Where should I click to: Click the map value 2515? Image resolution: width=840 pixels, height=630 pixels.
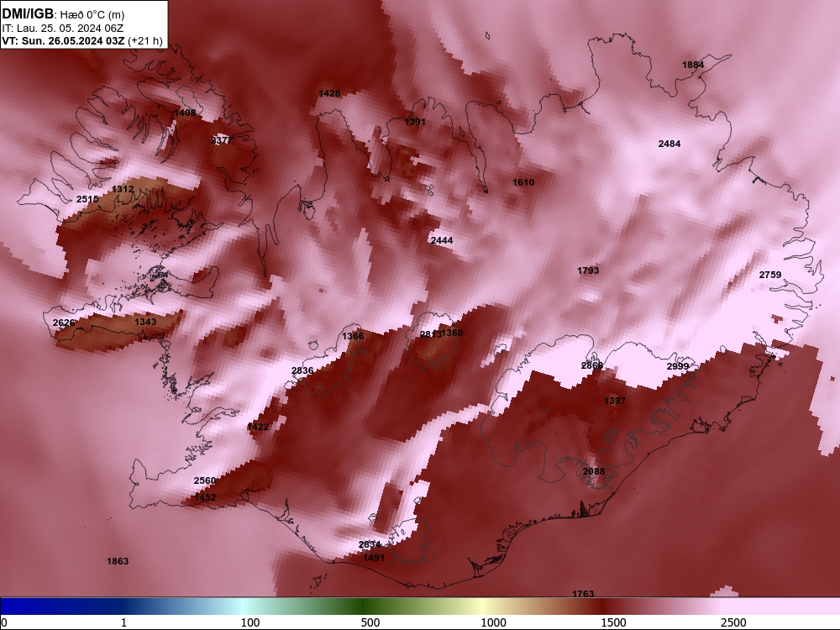tap(87, 199)
